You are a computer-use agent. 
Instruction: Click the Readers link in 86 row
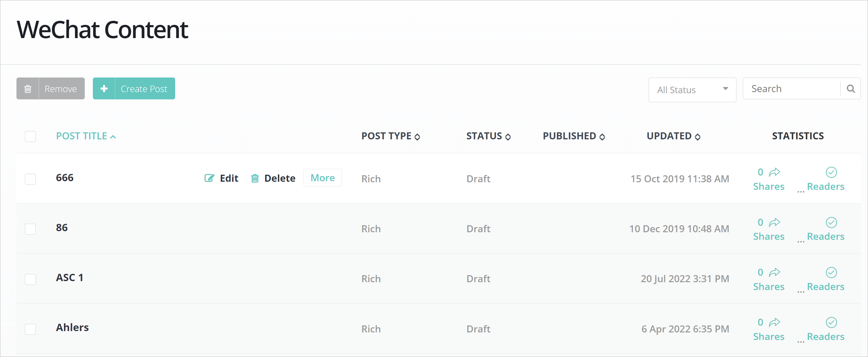tap(825, 236)
